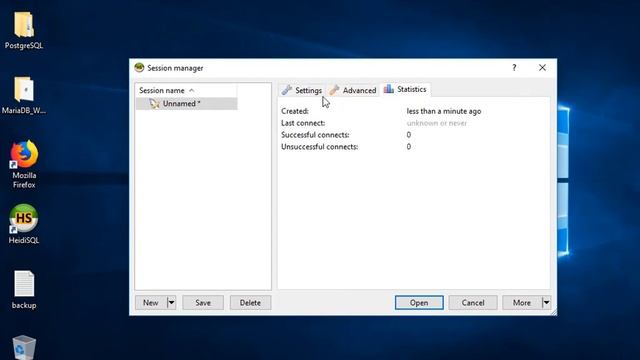640x360 pixels.
Task: Switch to the Advanced tab
Action: pyautogui.click(x=353, y=90)
